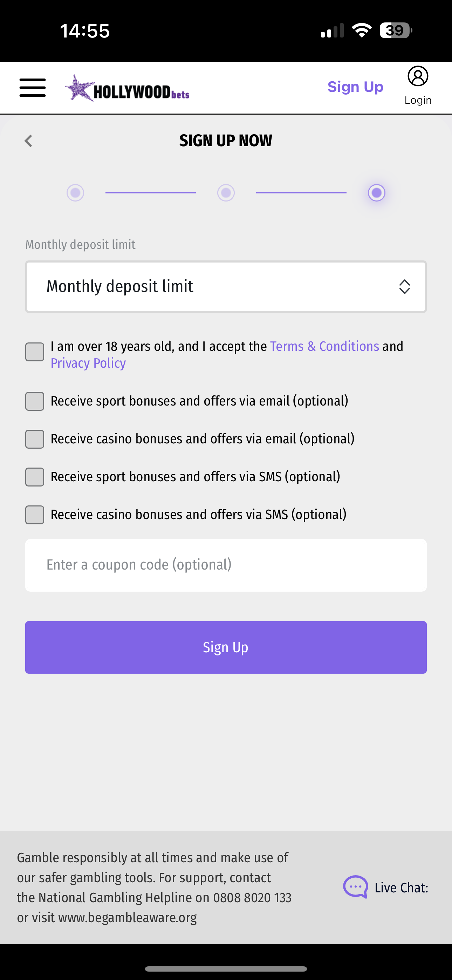Open the hamburger navigation menu
Screen dimensions: 452x980
(x=32, y=87)
